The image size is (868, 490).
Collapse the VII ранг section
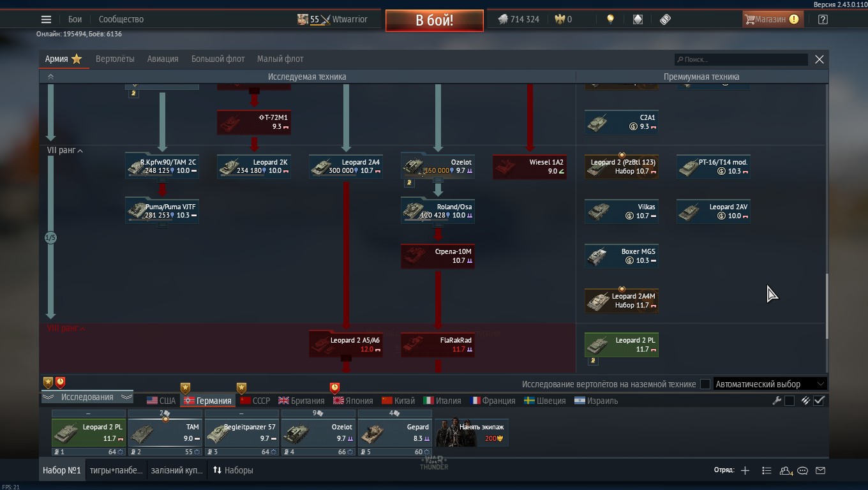pyautogui.click(x=65, y=151)
